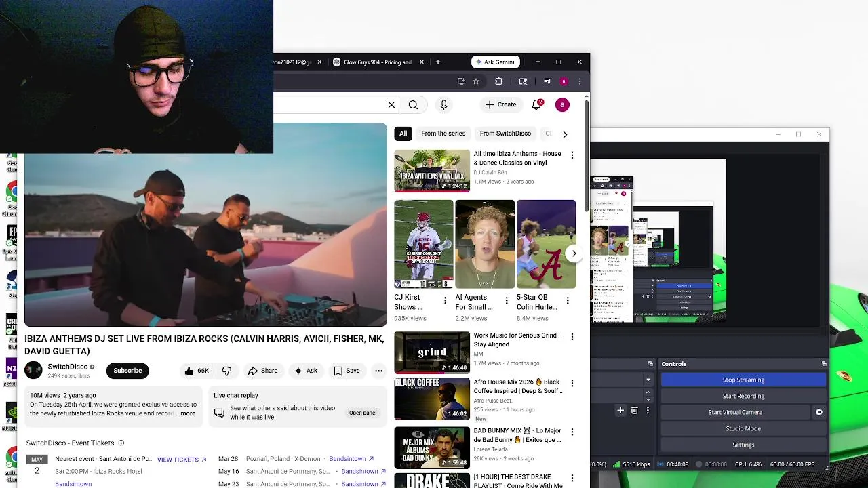
Task: Click OBS source move up arrow
Action: pyautogui.click(x=648, y=392)
